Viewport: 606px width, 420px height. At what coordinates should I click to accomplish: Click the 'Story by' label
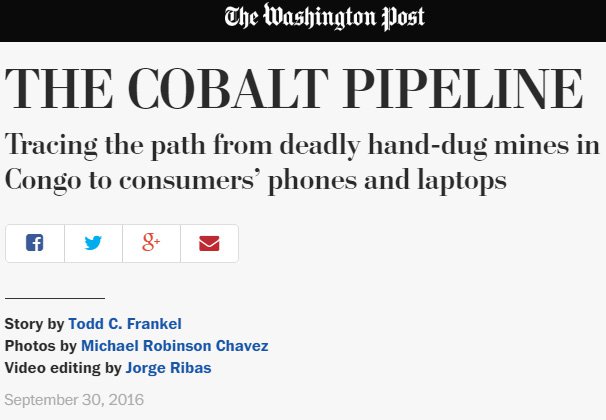tap(34, 324)
